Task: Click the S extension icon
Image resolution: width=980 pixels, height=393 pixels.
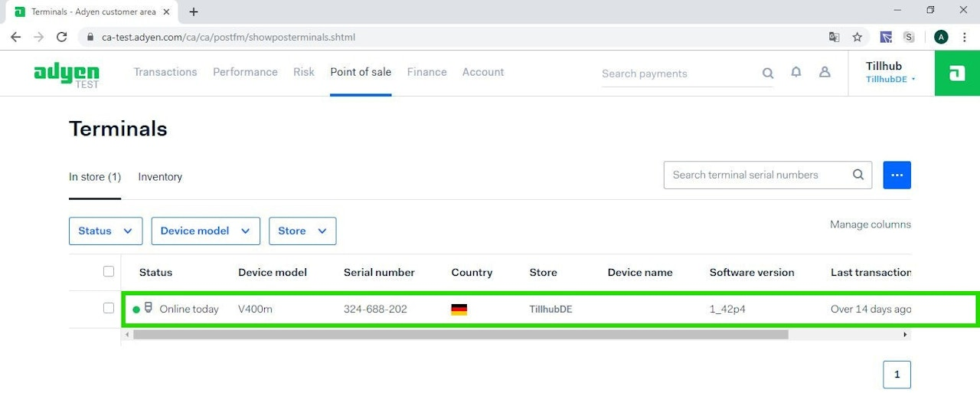Action: (x=909, y=37)
